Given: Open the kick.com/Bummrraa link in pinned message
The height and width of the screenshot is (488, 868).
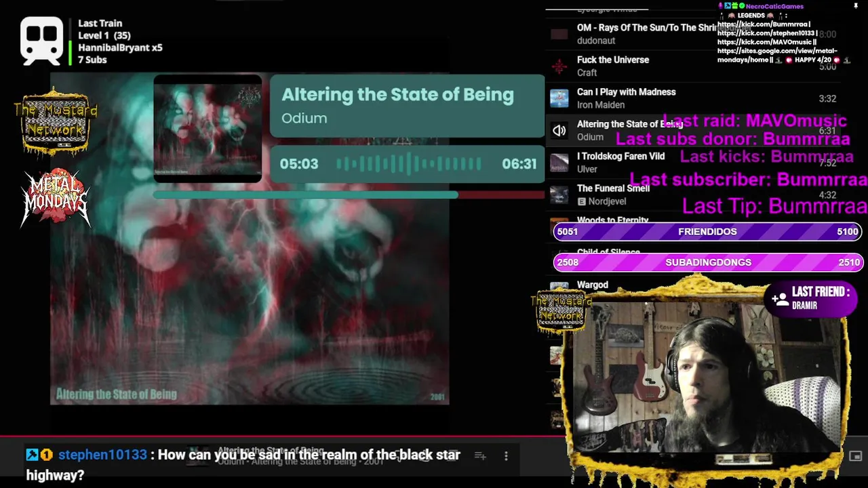Looking at the screenshot, I should click(x=763, y=24).
